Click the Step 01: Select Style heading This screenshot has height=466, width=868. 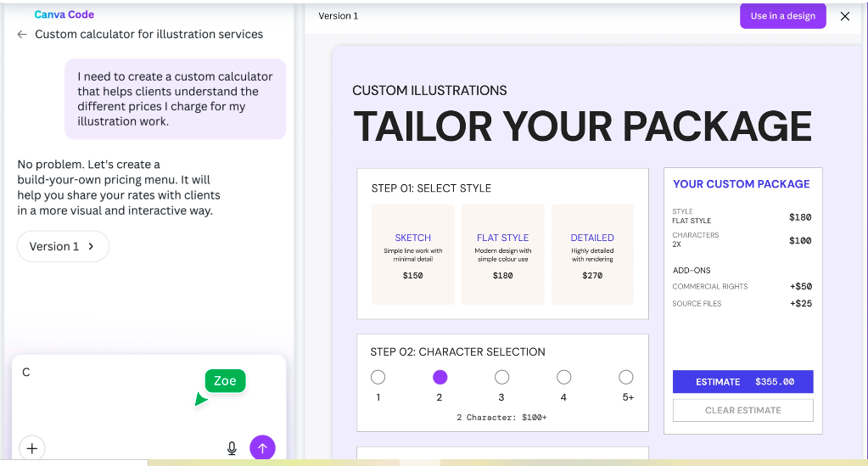[431, 188]
